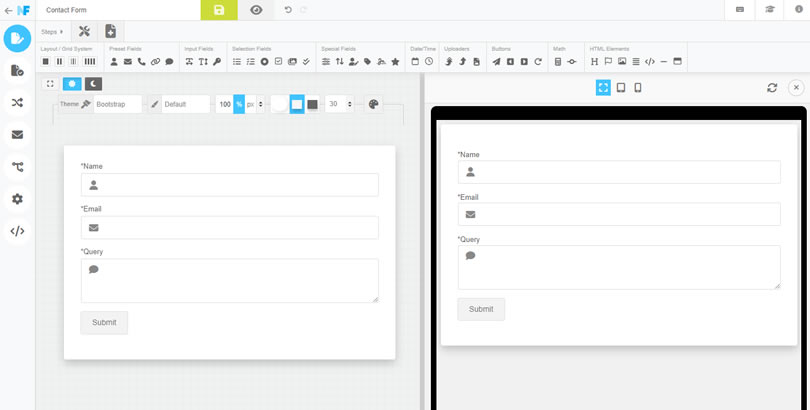The height and width of the screenshot is (410, 810).
Task: Add a calculator math field
Action: click(558, 61)
